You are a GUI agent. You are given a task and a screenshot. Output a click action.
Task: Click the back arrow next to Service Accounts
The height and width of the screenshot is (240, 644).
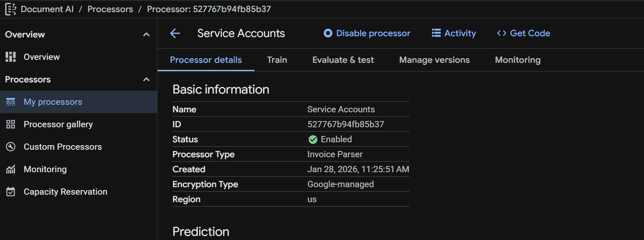tap(175, 34)
